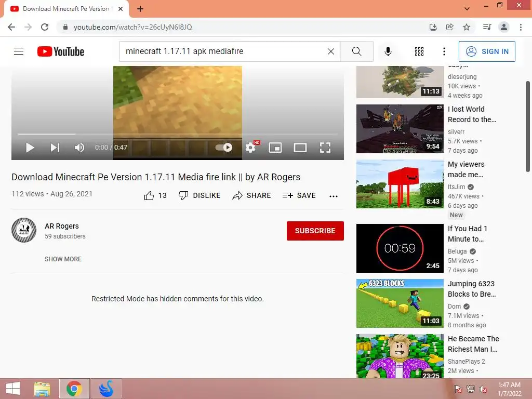532x399 pixels.
Task: Open the 6323 BLOCKS video thumbnail
Action: pos(400,303)
